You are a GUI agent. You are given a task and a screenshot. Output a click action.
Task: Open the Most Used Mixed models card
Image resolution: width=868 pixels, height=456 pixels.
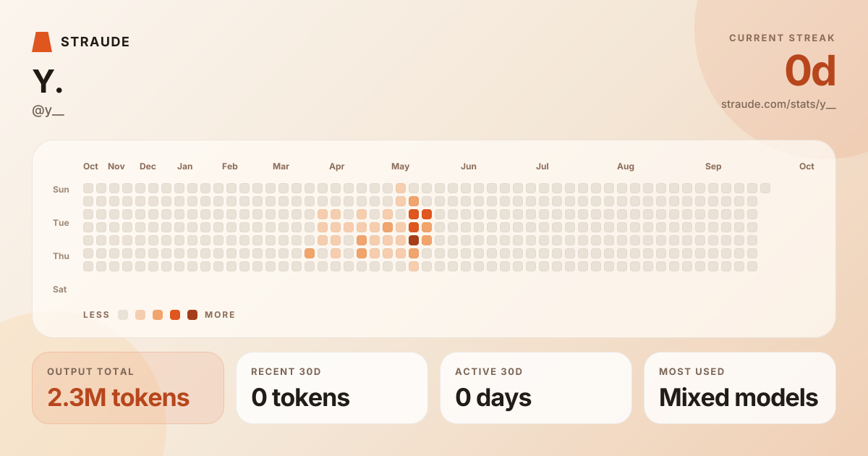(x=740, y=388)
